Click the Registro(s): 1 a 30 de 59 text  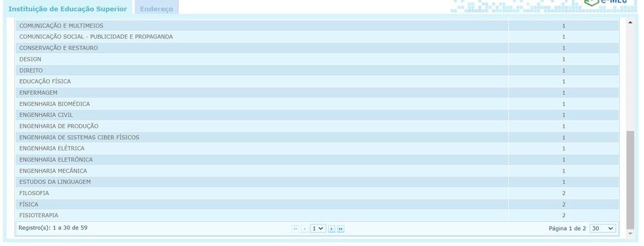tap(53, 227)
